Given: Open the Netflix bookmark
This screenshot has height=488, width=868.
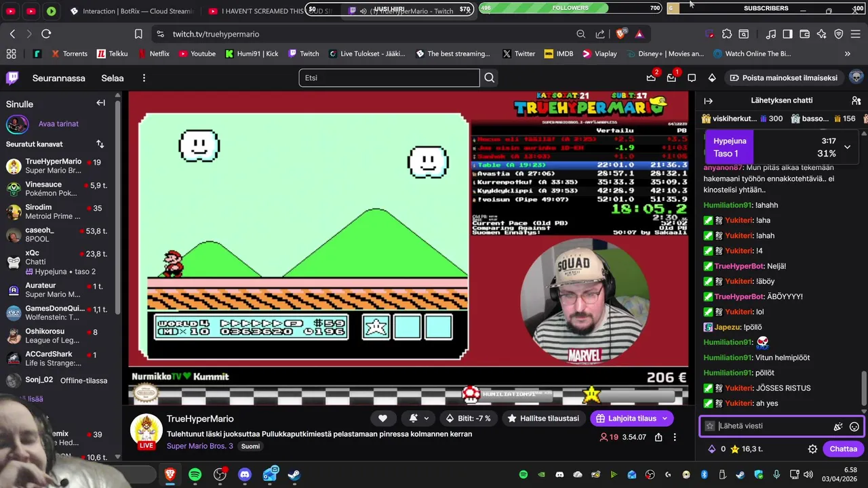Looking at the screenshot, I should pos(154,54).
